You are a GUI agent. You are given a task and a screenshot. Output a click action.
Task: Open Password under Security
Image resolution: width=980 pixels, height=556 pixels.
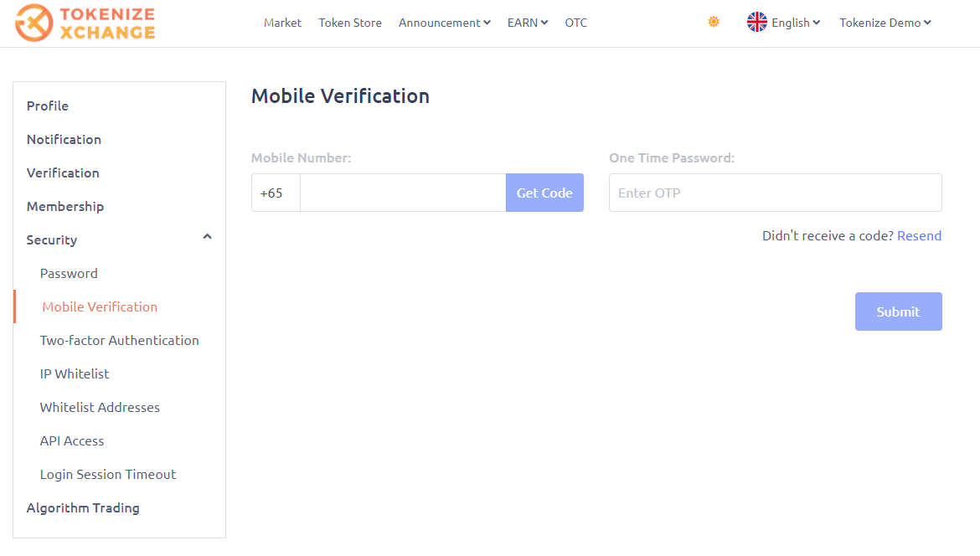[x=69, y=274]
